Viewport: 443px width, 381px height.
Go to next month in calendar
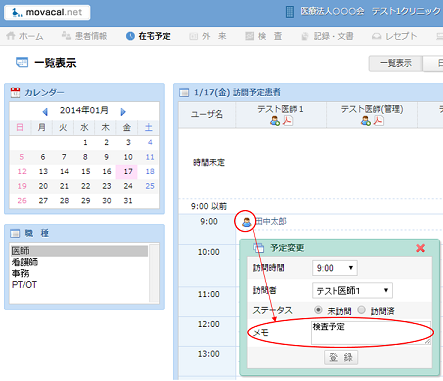(x=123, y=111)
